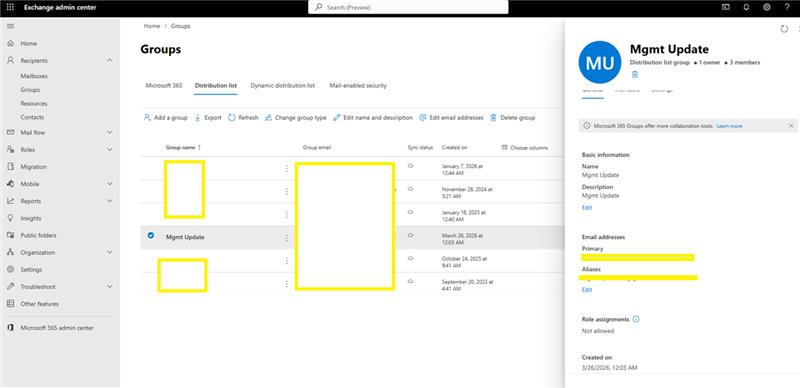Open more options for Mgmt Update row
This screenshot has height=388, width=800.
click(287, 237)
